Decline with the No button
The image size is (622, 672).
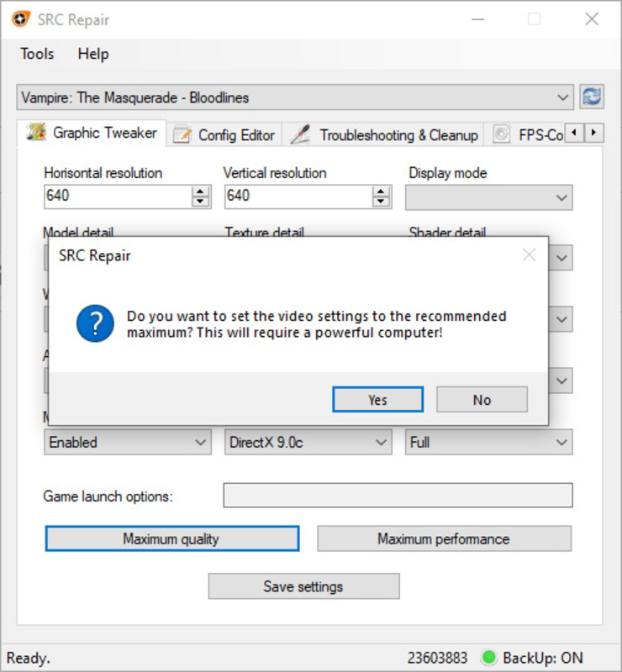point(482,400)
